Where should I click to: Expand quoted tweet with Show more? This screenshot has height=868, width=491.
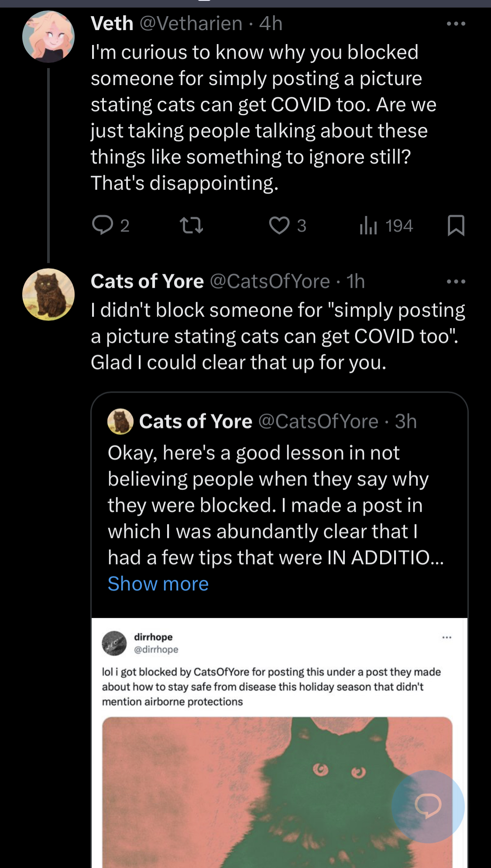(158, 584)
